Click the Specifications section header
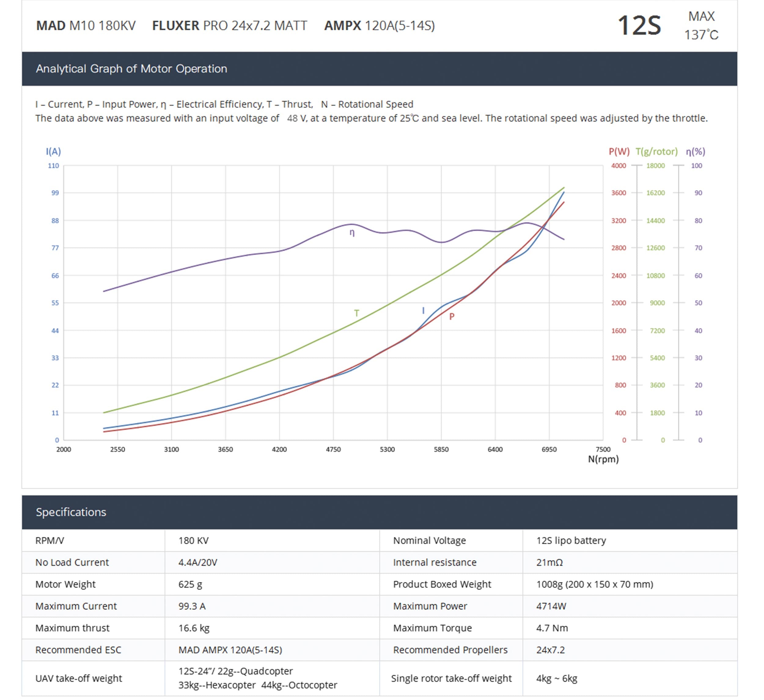764x700 pixels. click(x=71, y=512)
